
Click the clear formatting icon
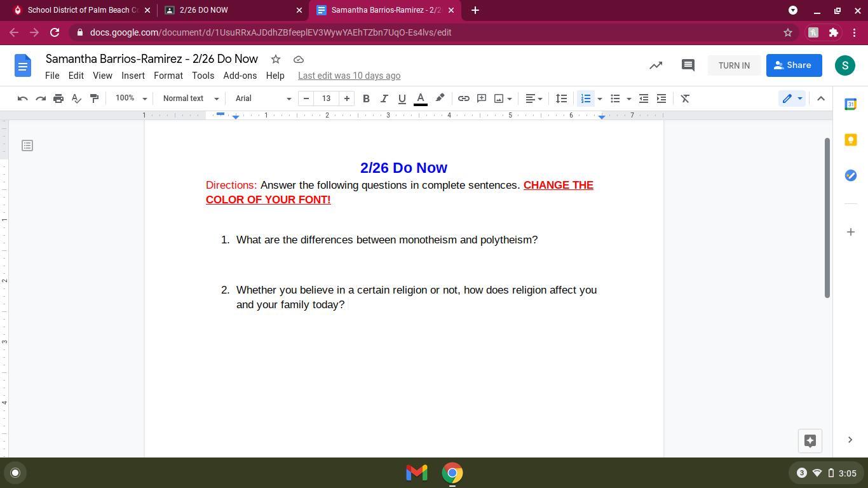pos(685,98)
